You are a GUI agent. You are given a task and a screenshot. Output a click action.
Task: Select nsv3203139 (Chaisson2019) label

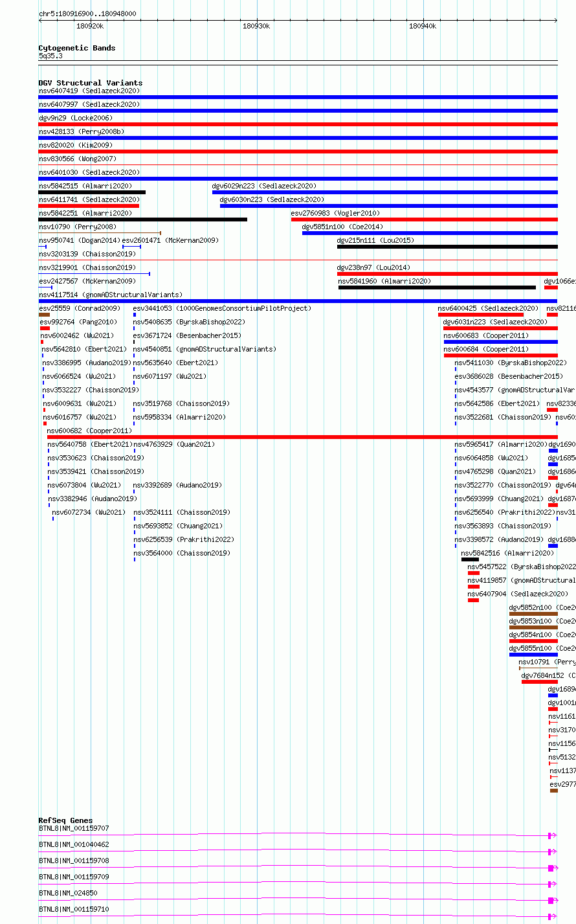87,254
